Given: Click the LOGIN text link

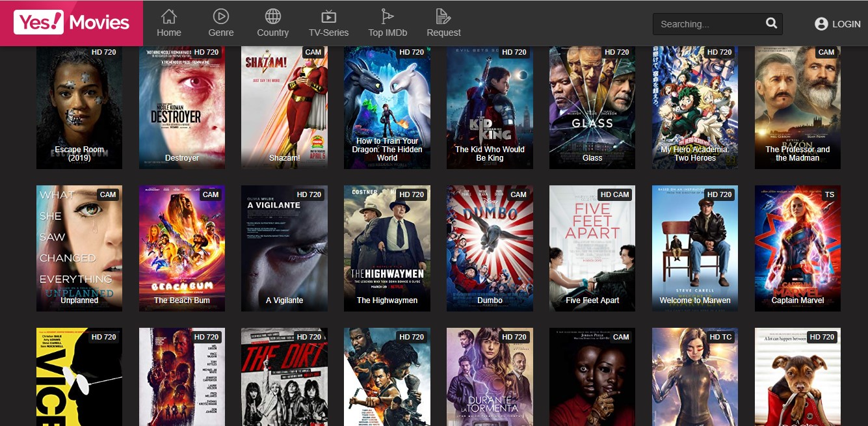Looking at the screenshot, I should pyautogui.click(x=846, y=24).
